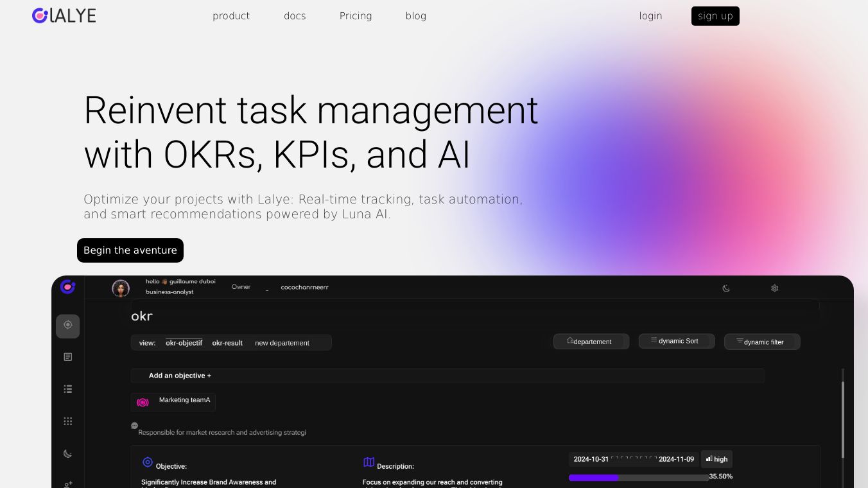Open the bulleted list icon in the sidebar
The image size is (868, 488).
point(68,389)
